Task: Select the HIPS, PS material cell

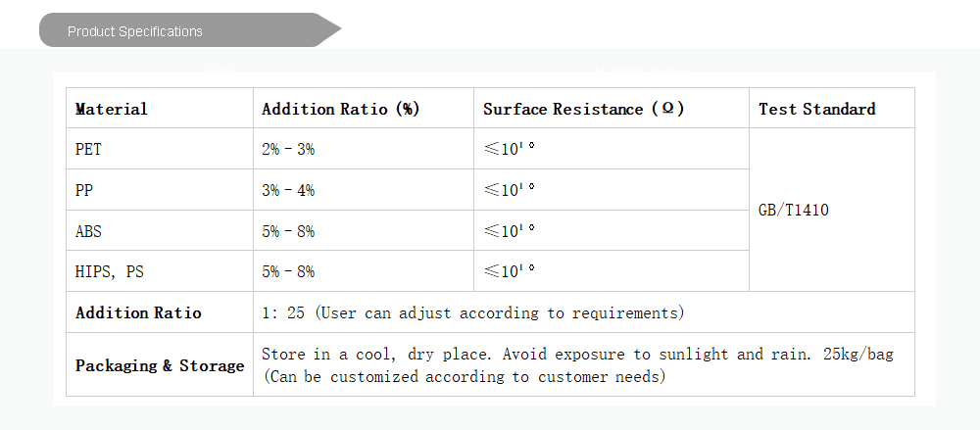Action: coord(109,272)
